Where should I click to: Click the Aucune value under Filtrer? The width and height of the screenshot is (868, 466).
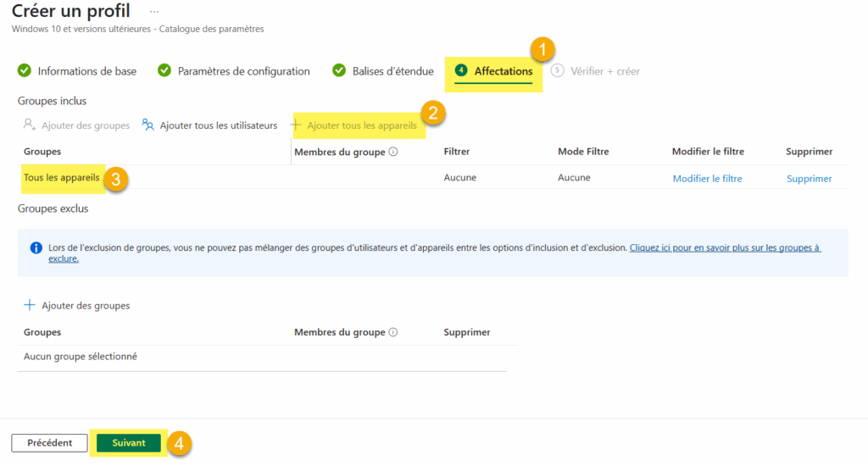click(460, 178)
